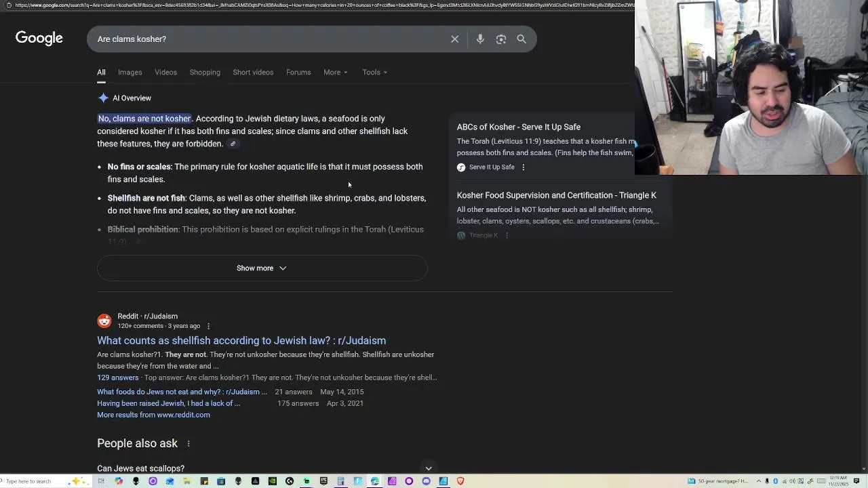Show hidden system tray icons
The width and height of the screenshot is (868, 488).
[759, 481]
